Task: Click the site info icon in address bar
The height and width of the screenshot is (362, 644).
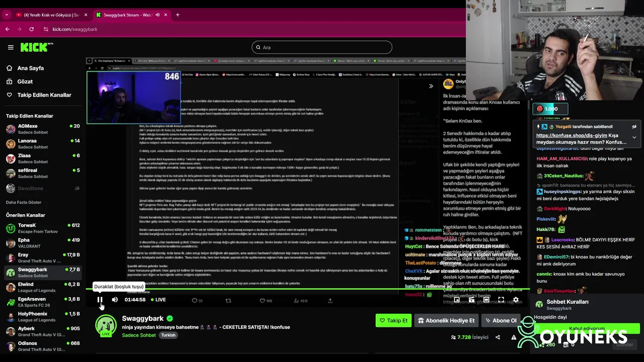Action: coord(46,29)
